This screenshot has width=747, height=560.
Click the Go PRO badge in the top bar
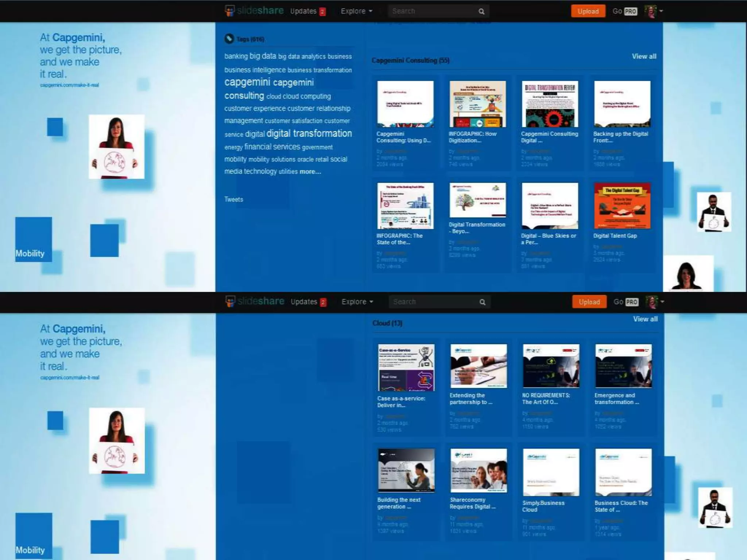point(630,11)
